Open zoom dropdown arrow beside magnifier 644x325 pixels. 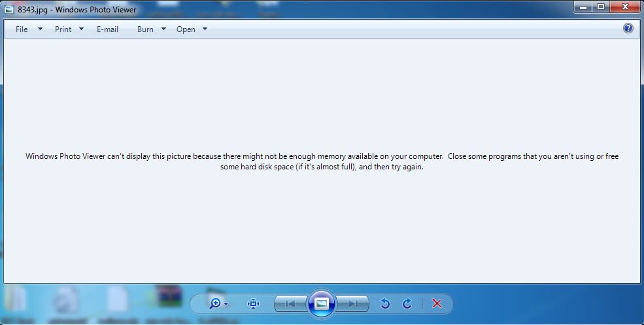coord(226,305)
